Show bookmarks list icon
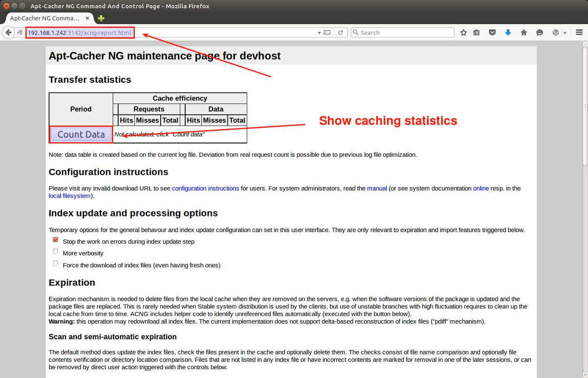The height and width of the screenshot is (378, 588). pos(477,33)
